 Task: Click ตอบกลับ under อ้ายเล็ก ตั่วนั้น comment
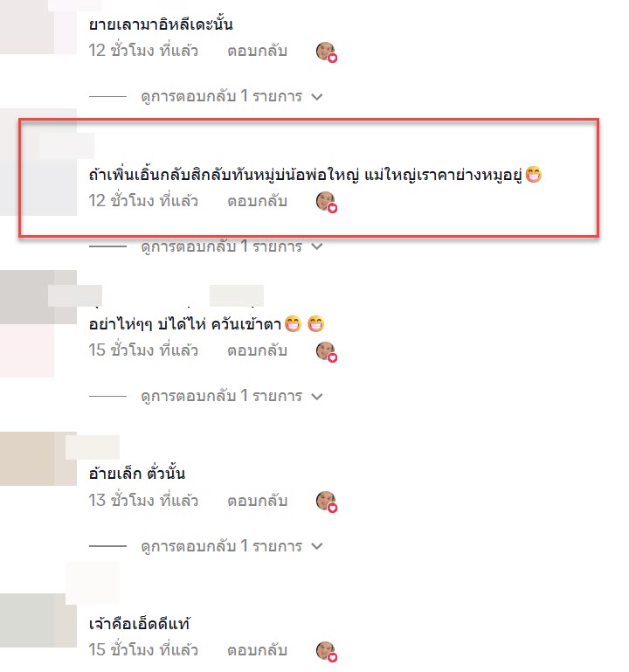point(257,501)
